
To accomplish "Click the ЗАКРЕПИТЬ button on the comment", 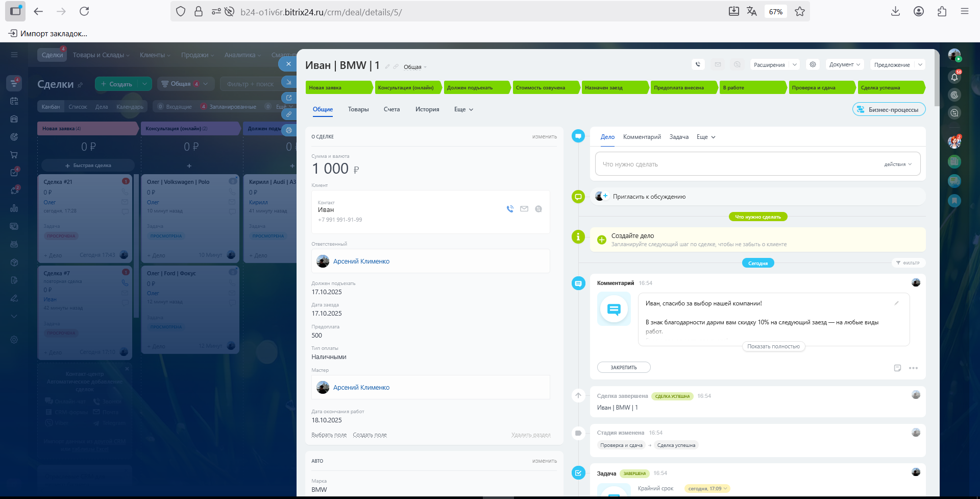I will coord(624,367).
